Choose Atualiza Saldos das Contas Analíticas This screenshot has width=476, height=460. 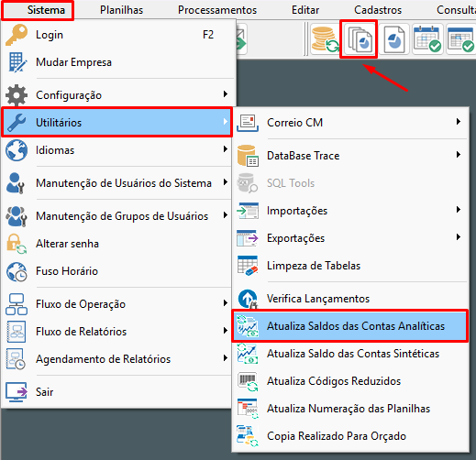point(350,326)
